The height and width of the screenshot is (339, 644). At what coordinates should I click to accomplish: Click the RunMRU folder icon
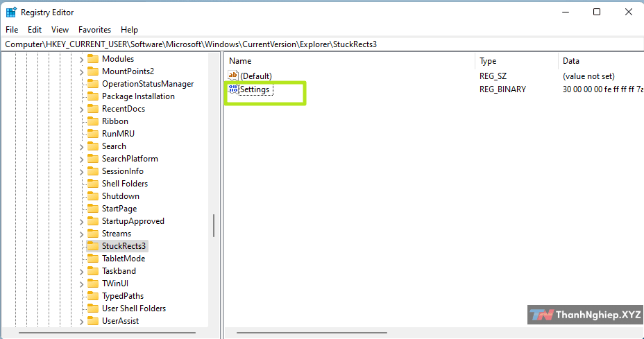point(93,133)
